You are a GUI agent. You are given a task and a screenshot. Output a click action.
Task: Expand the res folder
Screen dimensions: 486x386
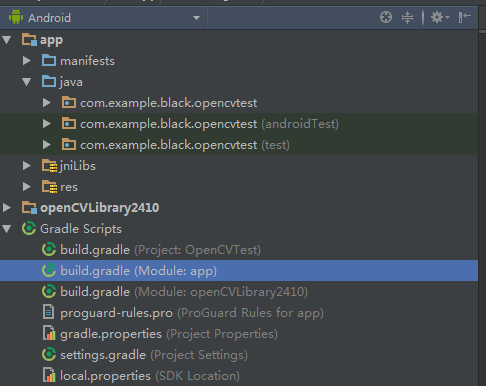27,187
